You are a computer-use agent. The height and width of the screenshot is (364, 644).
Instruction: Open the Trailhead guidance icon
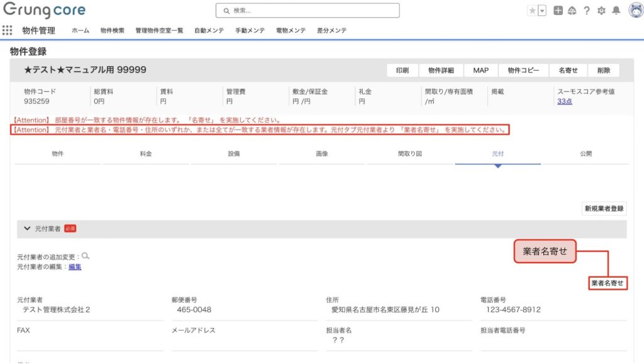coord(572,11)
